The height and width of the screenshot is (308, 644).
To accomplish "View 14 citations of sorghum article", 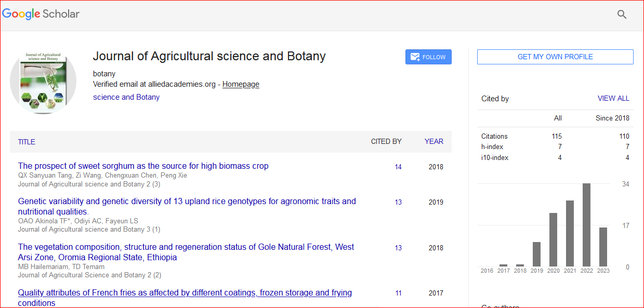I will pyautogui.click(x=398, y=167).
